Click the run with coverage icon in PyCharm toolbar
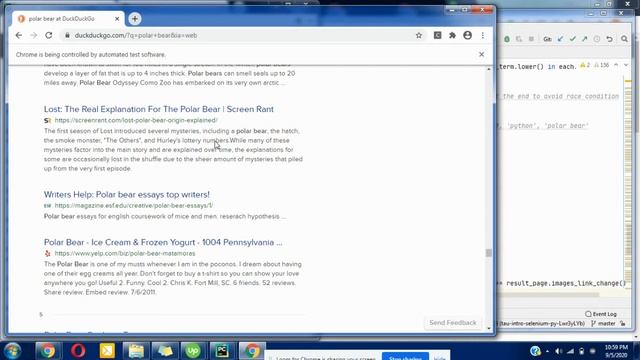The width and height of the screenshot is (640, 360). 519,39
